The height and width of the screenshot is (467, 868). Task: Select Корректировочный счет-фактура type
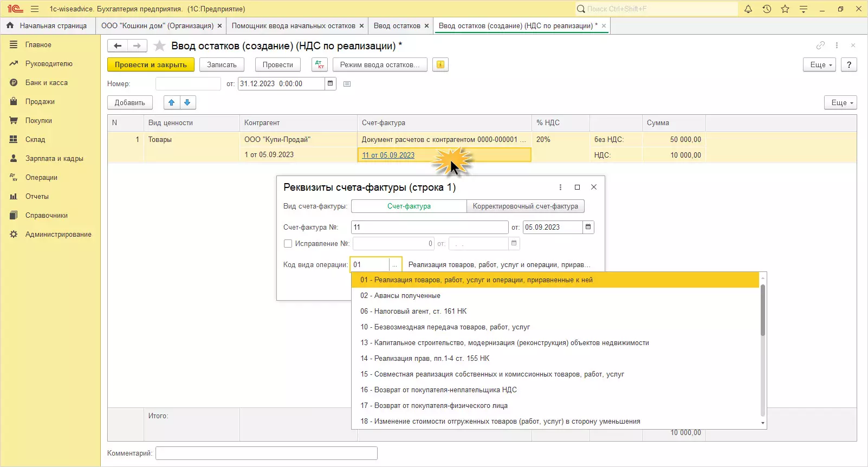tap(525, 206)
